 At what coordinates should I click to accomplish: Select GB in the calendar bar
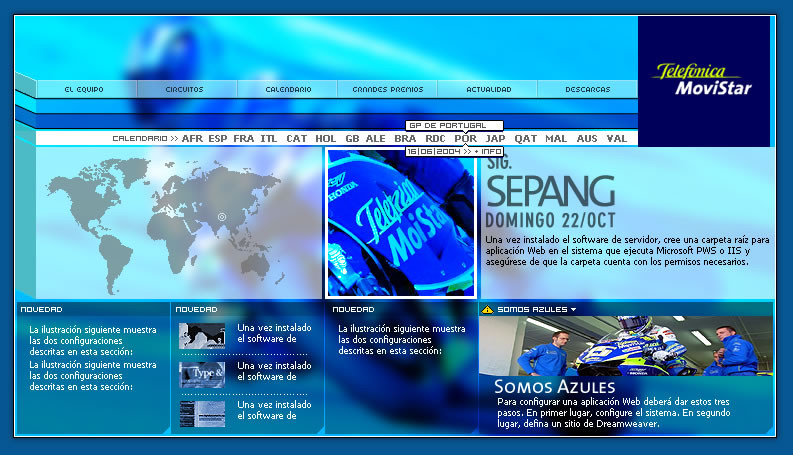click(353, 139)
